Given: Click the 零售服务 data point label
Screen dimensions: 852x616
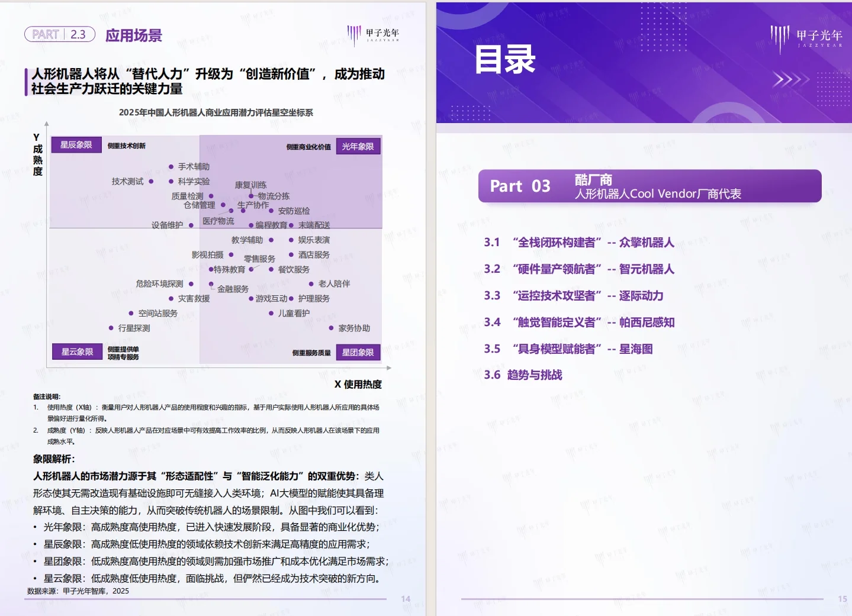Looking at the screenshot, I should click(x=259, y=259).
